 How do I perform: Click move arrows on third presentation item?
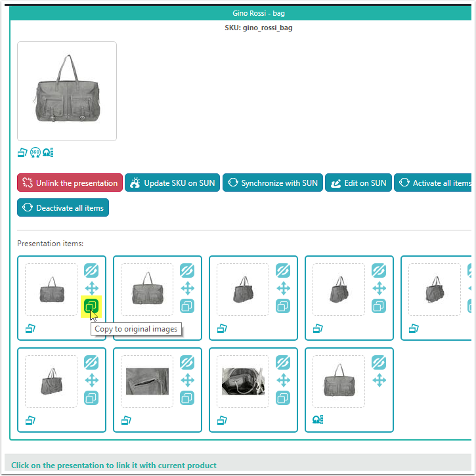tap(283, 288)
